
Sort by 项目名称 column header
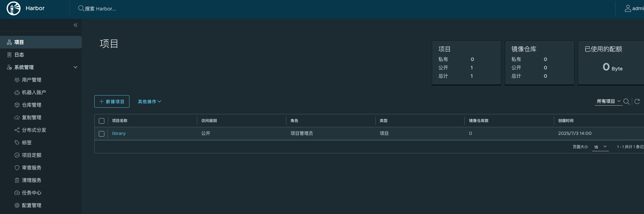click(x=120, y=121)
